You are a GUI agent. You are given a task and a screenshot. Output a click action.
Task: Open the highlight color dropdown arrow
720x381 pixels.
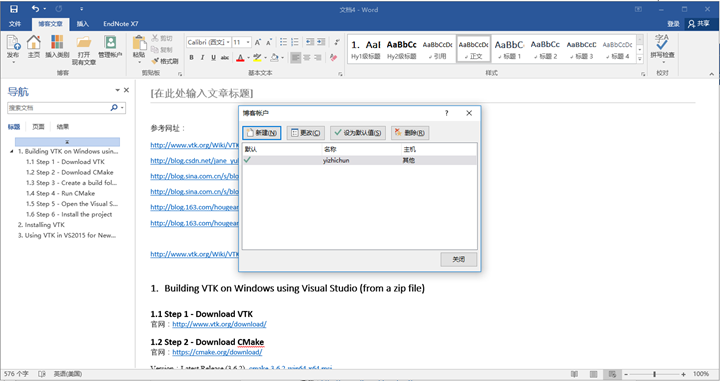tap(265, 58)
